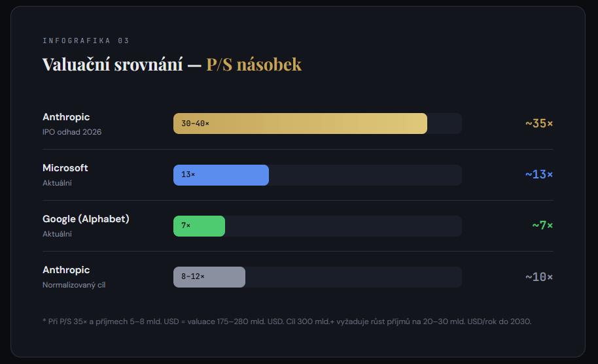The height and width of the screenshot is (364, 598).
Task: Click the gold P/S násobek title text
Action: tap(254, 64)
